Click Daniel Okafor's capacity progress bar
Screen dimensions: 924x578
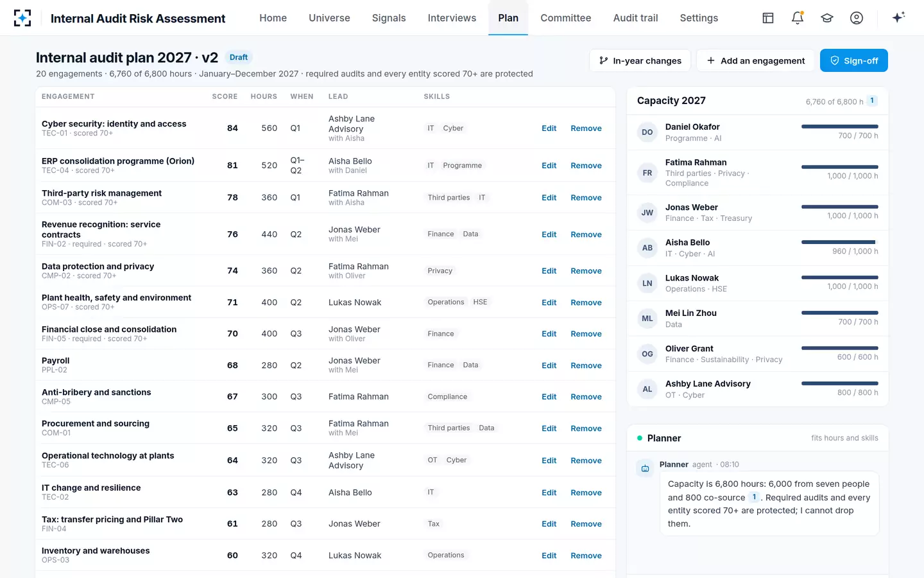coord(839,127)
